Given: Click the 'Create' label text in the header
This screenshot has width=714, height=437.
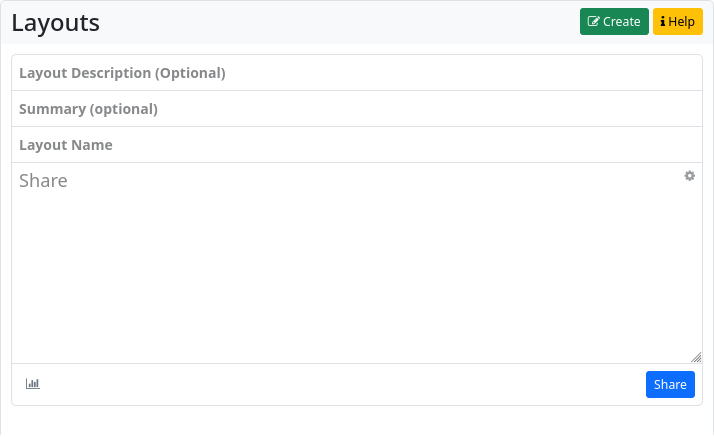Looking at the screenshot, I should (622, 22).
